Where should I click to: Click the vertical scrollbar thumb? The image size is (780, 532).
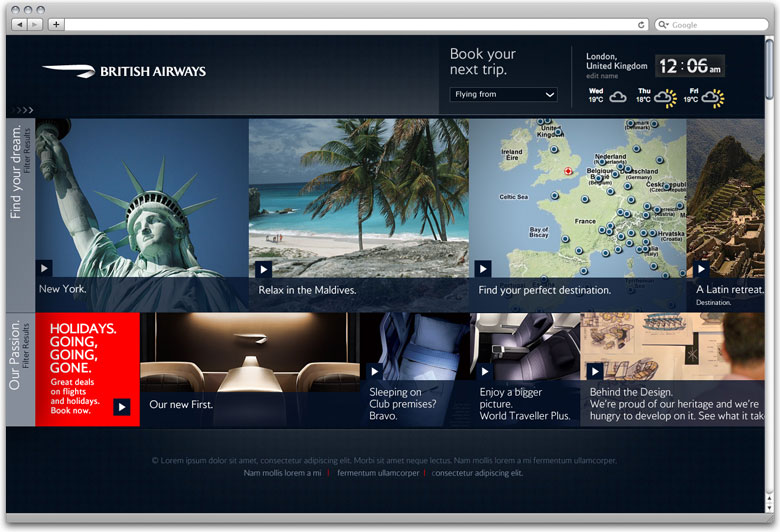point(770,69)
